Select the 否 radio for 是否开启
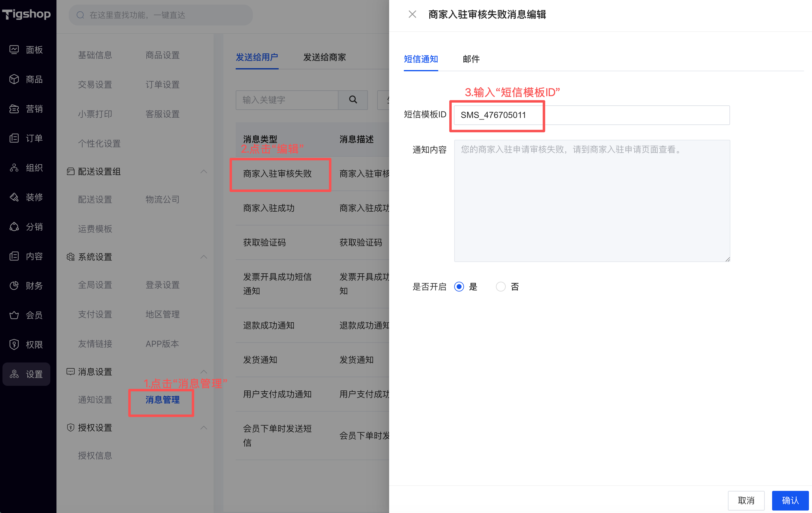 point(501,287)
